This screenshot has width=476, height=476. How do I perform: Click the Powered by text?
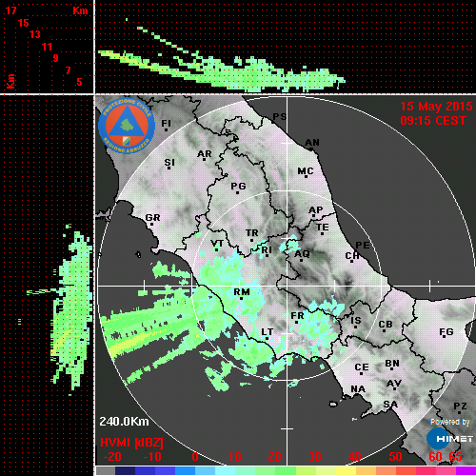click(x=450, y=422)
